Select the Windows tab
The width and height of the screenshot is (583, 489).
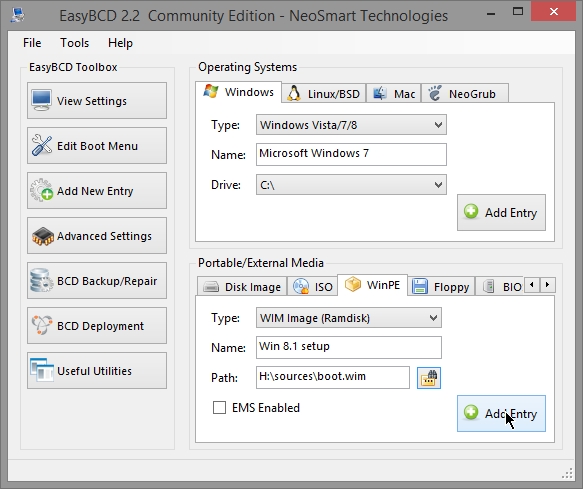point(238,92)
